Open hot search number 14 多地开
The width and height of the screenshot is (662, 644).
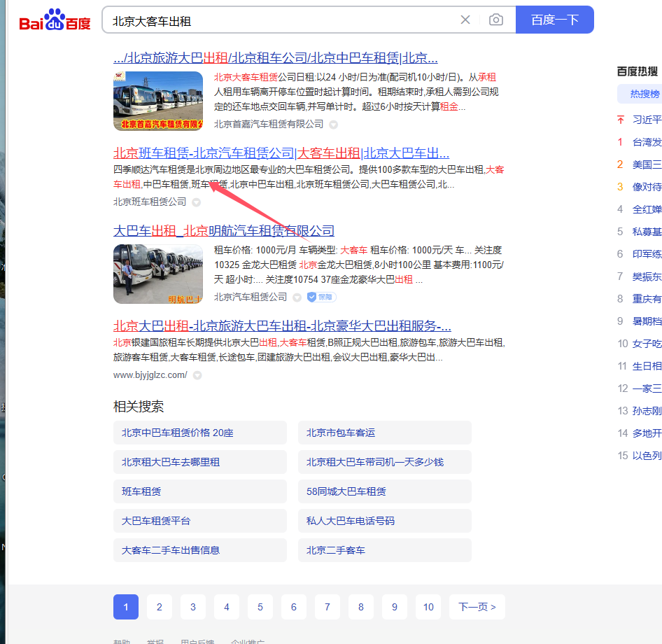tap(647, 433)
